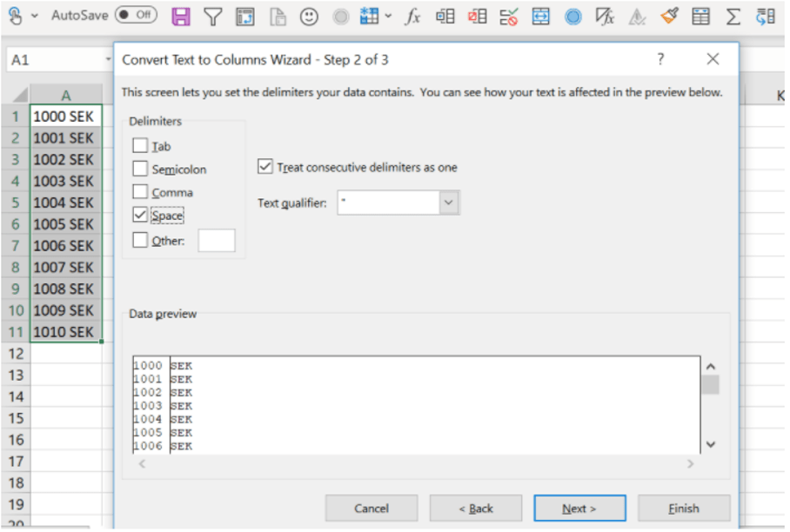This screenshot has width=790, height=532.
Task: Click the wizard Help question mark
Action: click(661, 59)
